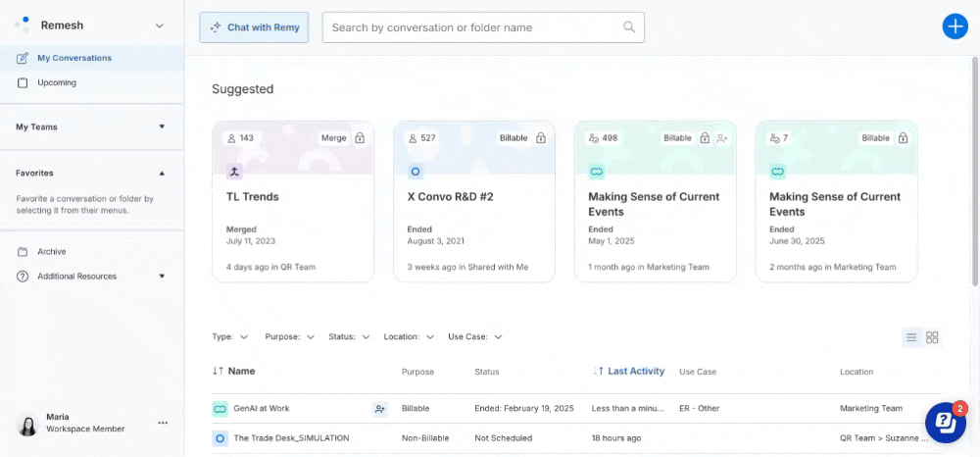Collapse the Favorites section
The image size is (980, 457).
(162, 173)
